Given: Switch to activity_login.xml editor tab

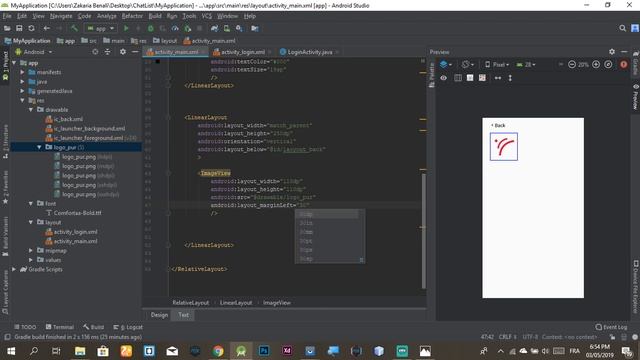Looking at the screenshot, I should coord(242,52).
